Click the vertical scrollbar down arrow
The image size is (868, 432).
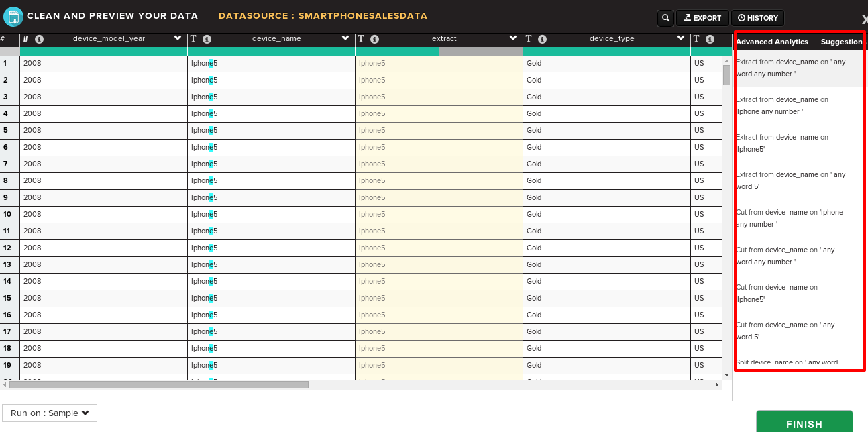726,375
